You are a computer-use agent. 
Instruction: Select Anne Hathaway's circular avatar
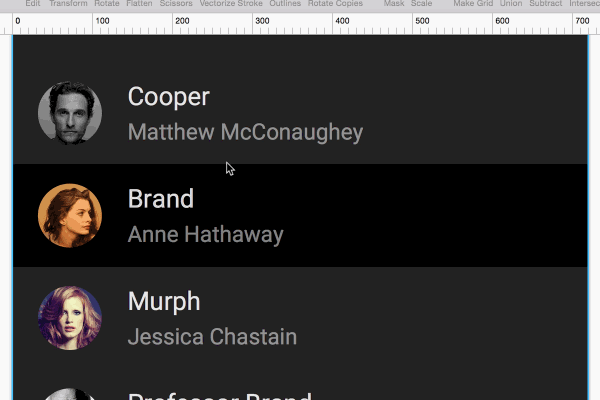point(69,215)
